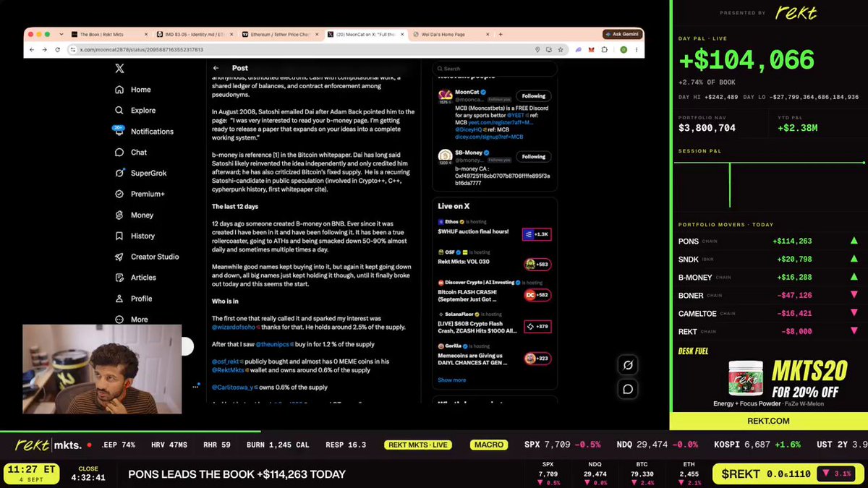This screenshot has width=868, height=488.
Task: Open the Creator Studio rocket icon
Action: click(x=119, y=257)
